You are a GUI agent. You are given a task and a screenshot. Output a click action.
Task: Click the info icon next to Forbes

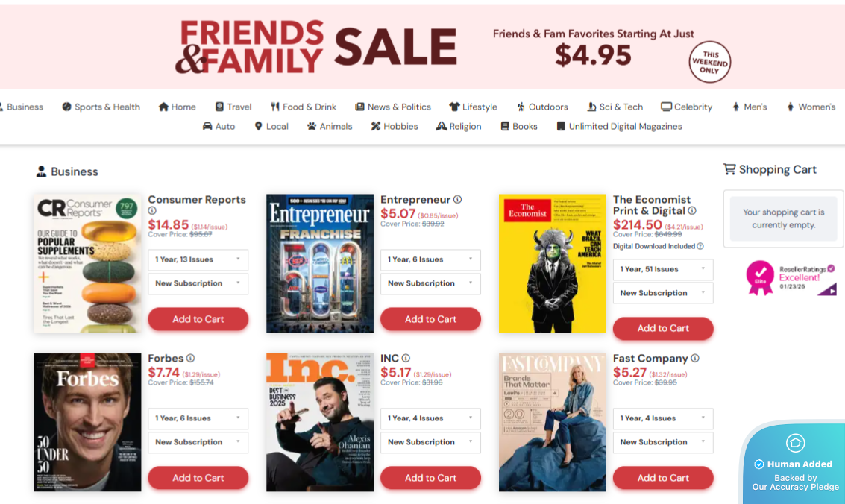191,359
